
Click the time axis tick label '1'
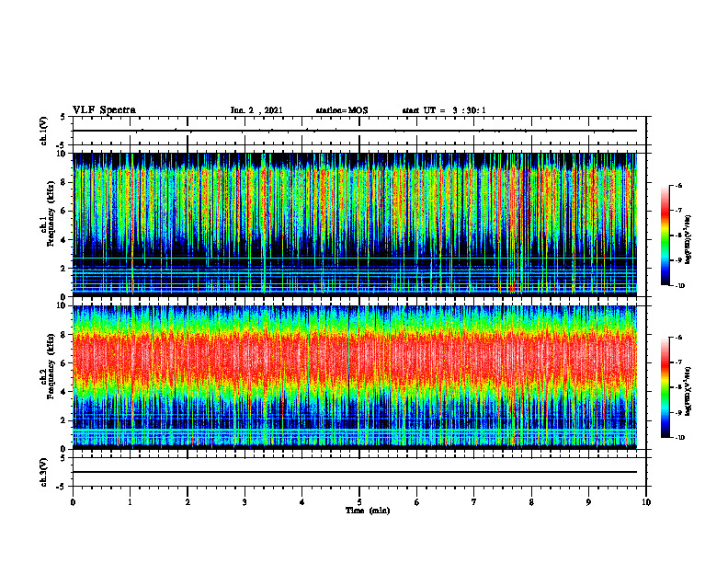pos(130,502)
